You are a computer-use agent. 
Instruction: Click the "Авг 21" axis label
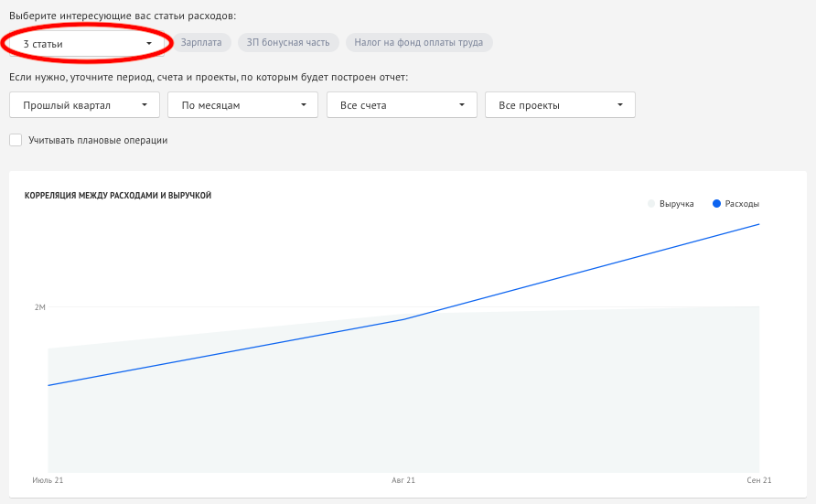click(403, 480)
